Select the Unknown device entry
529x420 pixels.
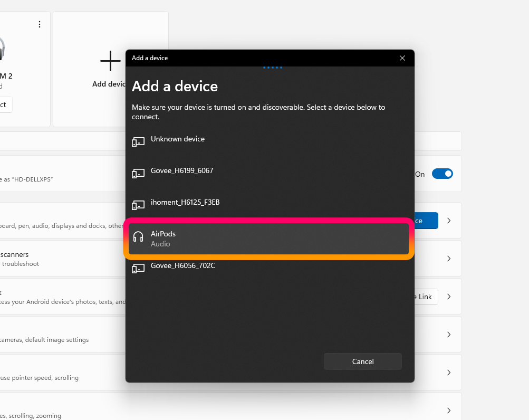pos(270,141)
